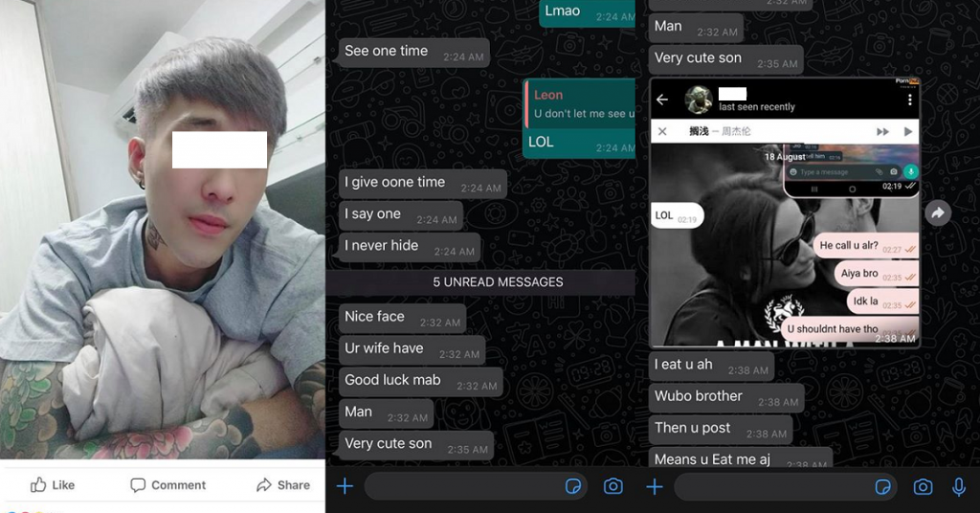
Task: Open the three-dot menu in the embedded chat
Action: [909, 100]
